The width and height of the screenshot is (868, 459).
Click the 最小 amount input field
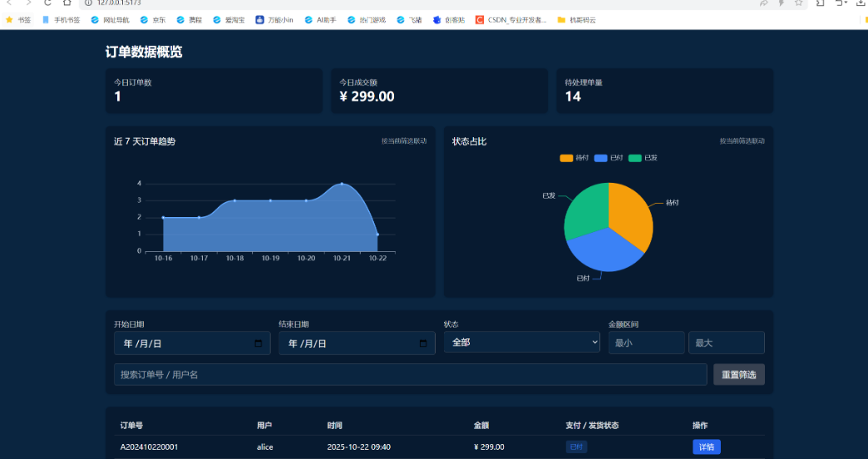click(646, 343)
